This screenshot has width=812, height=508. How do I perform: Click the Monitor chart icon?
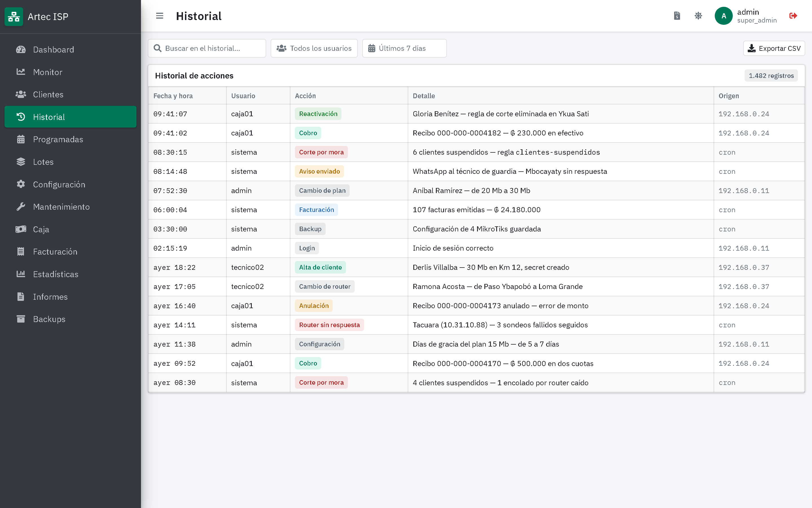[21, 72]
